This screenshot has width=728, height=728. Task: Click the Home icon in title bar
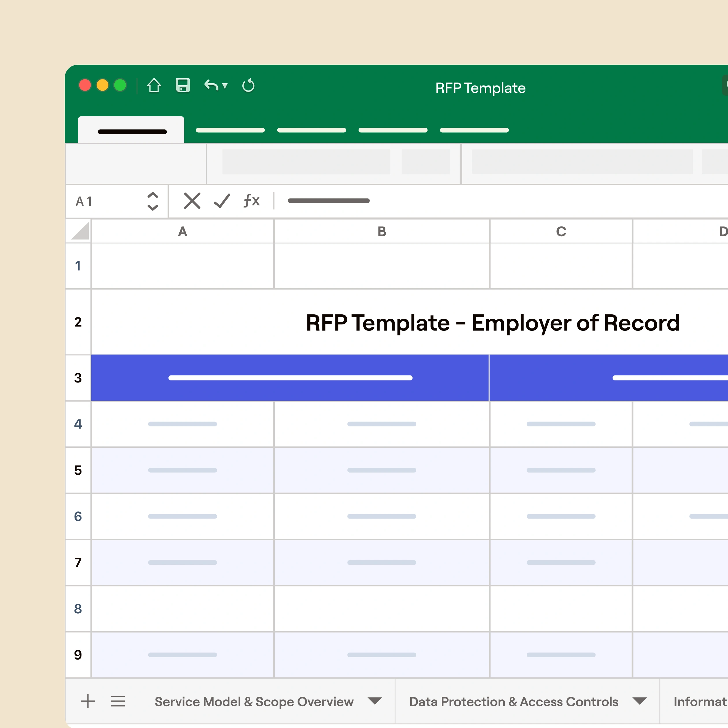(154, 85)
